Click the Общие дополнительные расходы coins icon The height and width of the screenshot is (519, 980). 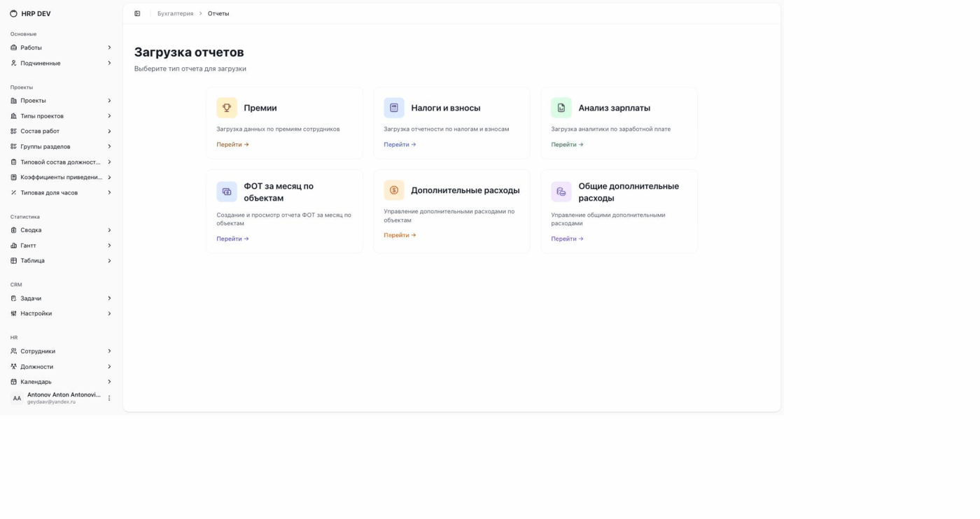click(561, 192)
